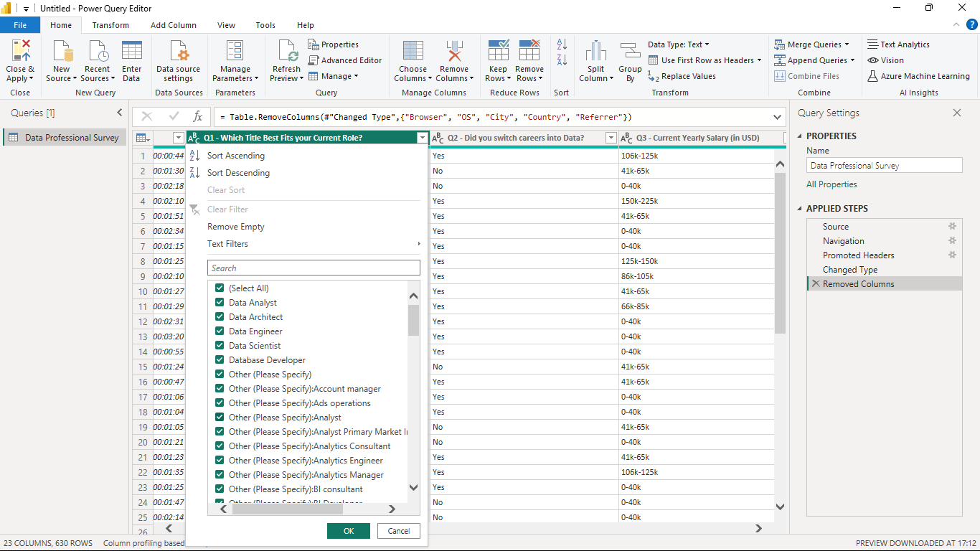This screenshot has height=551, width=980.
Task: Open the Q1 column filter dropdown
Action: click(x=422, y=138)
